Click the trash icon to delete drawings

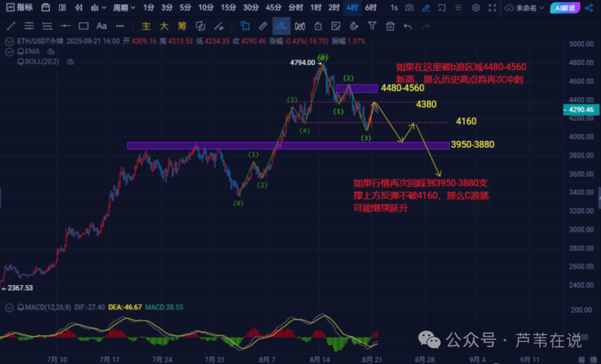(x=390, y=26)
